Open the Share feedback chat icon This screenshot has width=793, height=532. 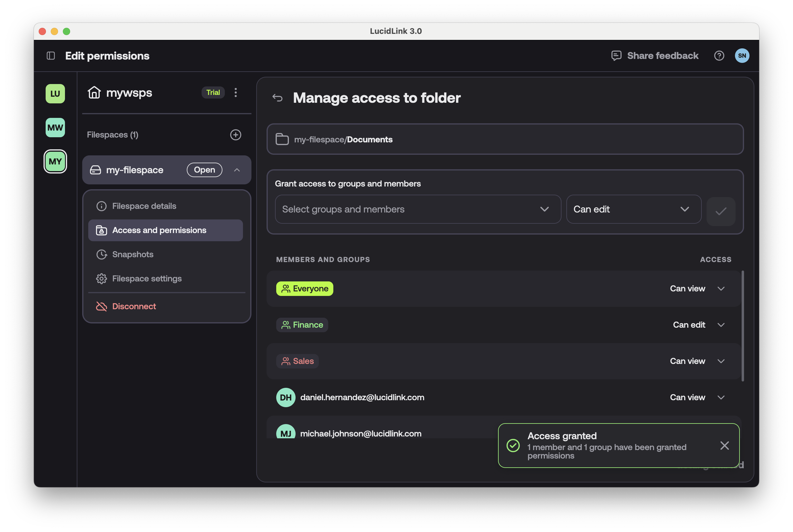click(x=616, y=56)
